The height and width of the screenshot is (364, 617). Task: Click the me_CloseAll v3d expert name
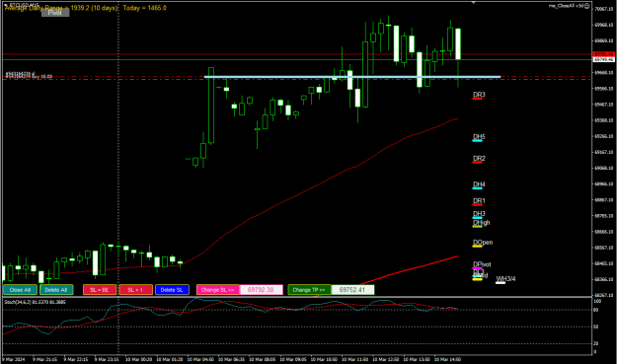pos(567,6)
